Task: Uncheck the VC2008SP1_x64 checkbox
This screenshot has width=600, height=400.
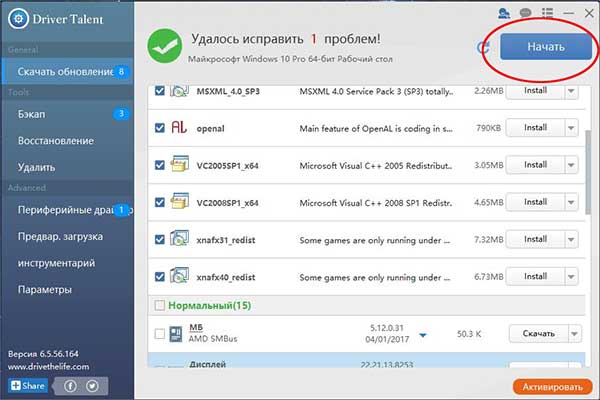Action: coord(160,202)
